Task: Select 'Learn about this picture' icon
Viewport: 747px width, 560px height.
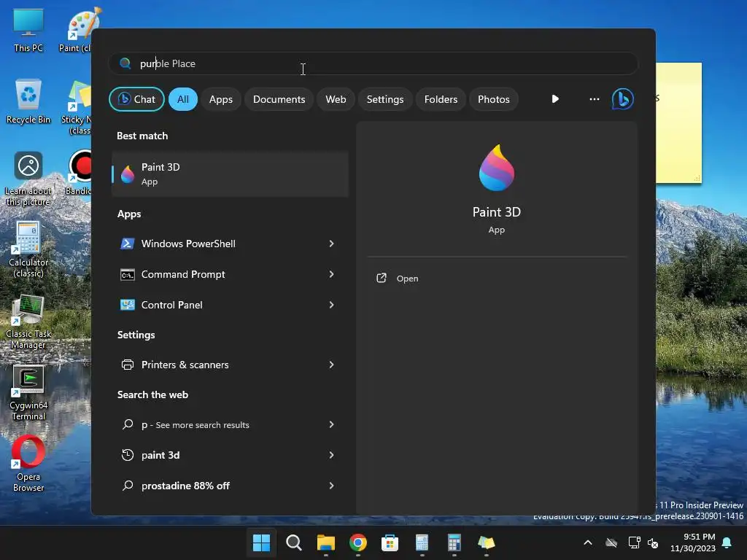Action: click(28, 179)
